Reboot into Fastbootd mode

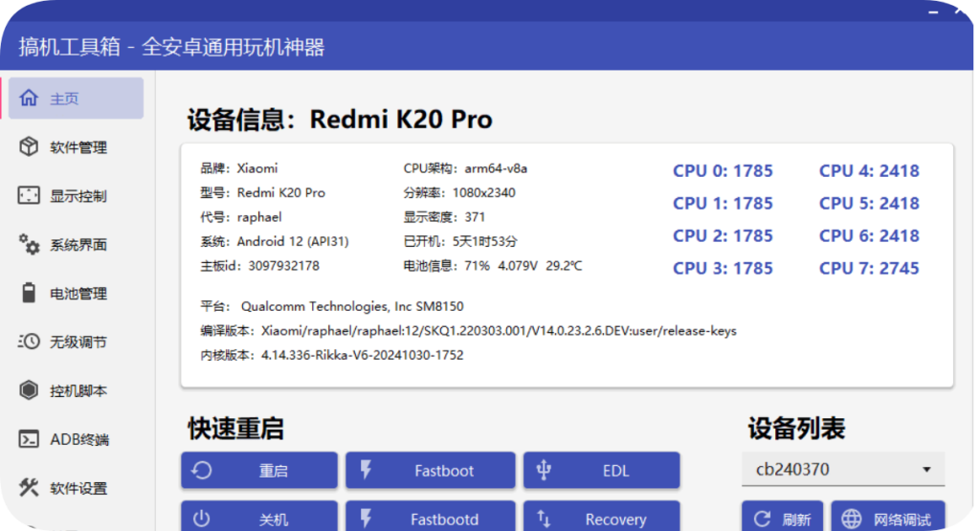pyautogui.click(x=431, y=516)
